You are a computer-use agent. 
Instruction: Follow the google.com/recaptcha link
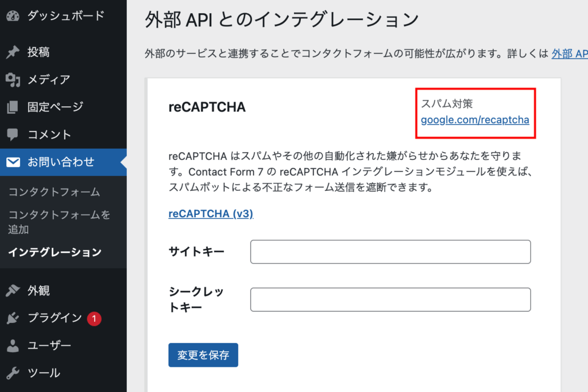coord(474,120)
